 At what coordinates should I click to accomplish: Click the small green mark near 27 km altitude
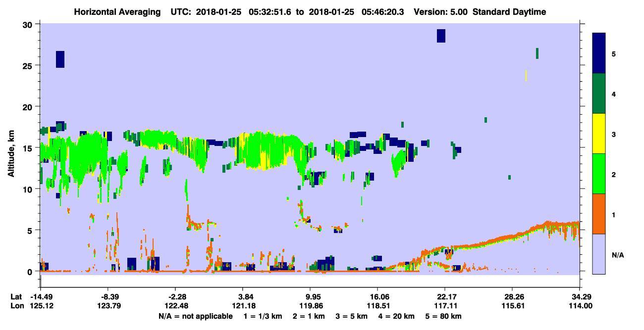[x=537, y=53]
